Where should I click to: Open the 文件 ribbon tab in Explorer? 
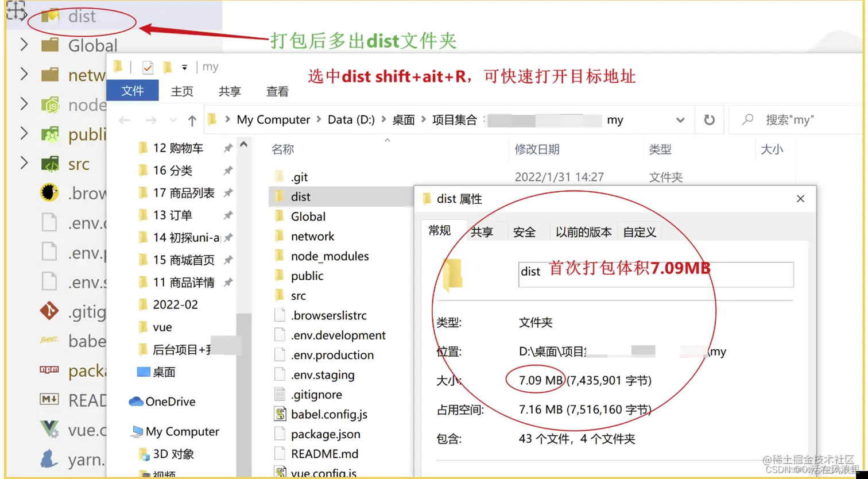133,91
